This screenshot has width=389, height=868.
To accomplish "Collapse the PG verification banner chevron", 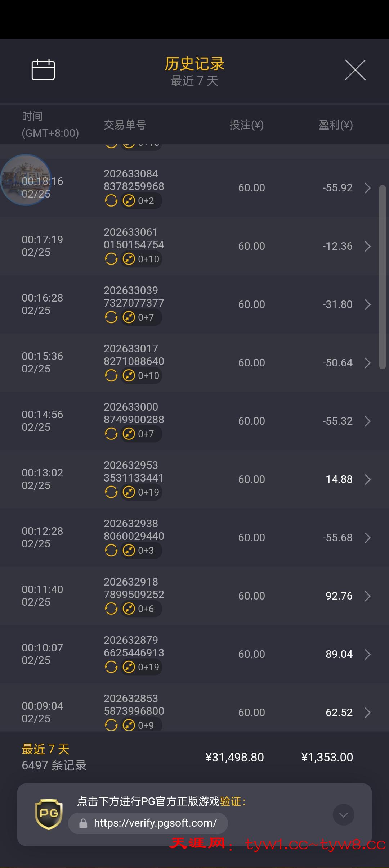I will tap(343, 815).
